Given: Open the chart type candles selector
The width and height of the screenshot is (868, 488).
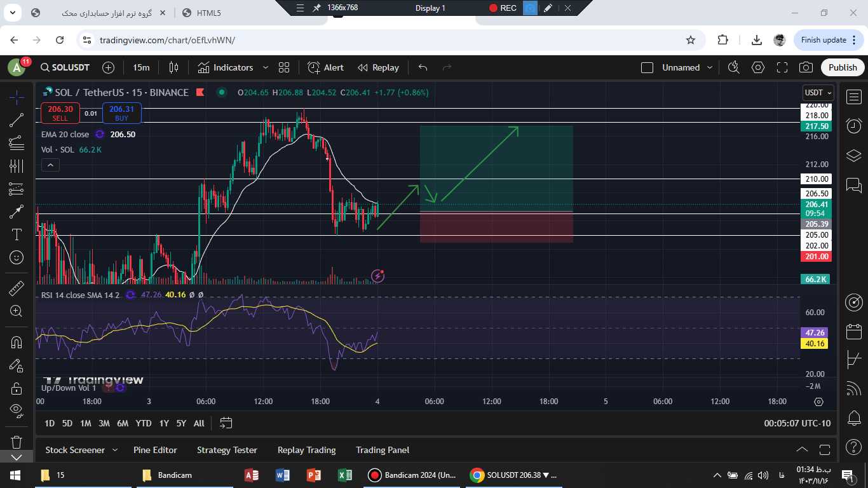Looking at the screenshot, I should point(173,67).
